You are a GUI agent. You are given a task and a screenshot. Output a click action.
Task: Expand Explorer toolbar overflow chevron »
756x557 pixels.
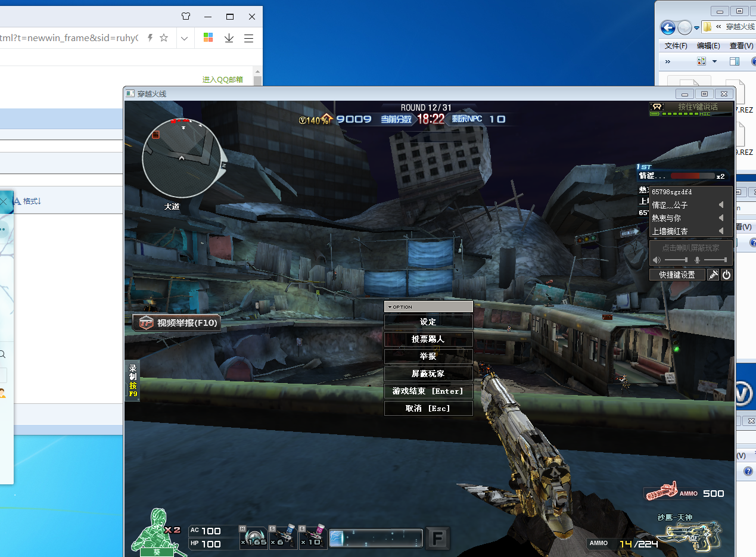point(667,61)
